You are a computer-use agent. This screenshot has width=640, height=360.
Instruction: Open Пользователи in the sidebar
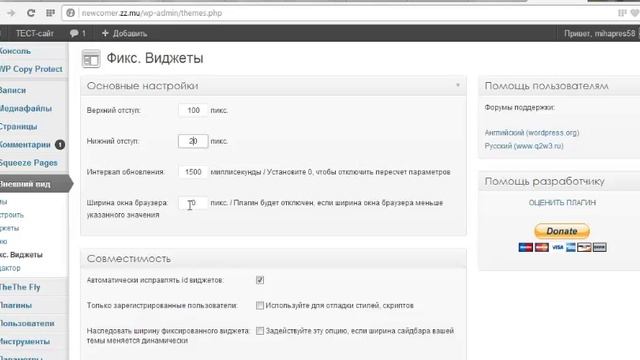[27, 323]
